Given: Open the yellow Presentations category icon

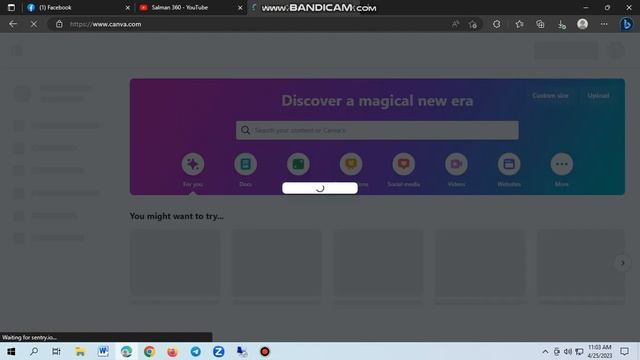Looking at the screenshot, I should (x=351, y=164).
